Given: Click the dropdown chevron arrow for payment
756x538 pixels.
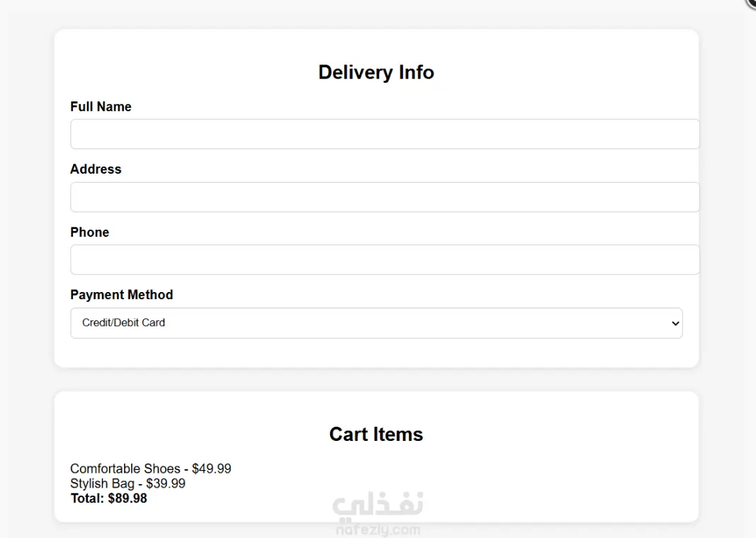Looking at the screenshot, I should tap(675, 323).
